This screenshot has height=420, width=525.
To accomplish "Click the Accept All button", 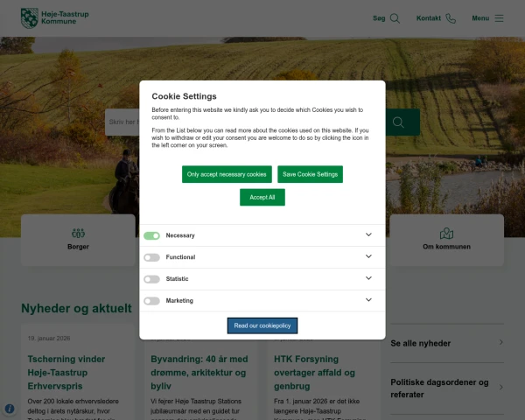I will [262, 197].
